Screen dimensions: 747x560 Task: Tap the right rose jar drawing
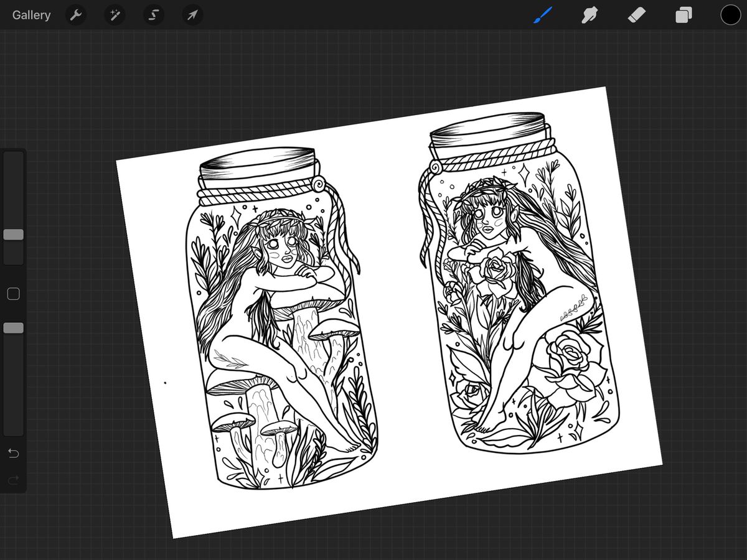point(520,283)
